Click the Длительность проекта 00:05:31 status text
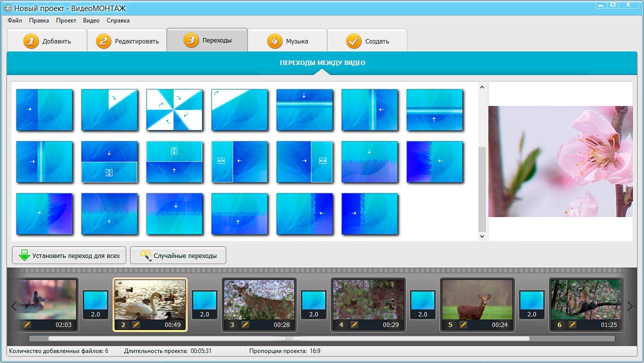This screenshot has height=363, width=644. (168, 351)
